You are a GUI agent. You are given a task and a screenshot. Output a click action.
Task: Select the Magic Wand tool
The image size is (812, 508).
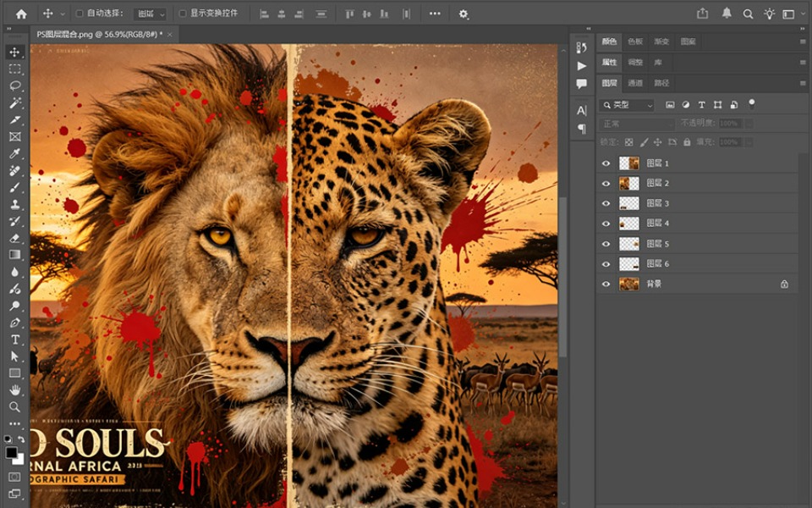click(x=15, y=103)
